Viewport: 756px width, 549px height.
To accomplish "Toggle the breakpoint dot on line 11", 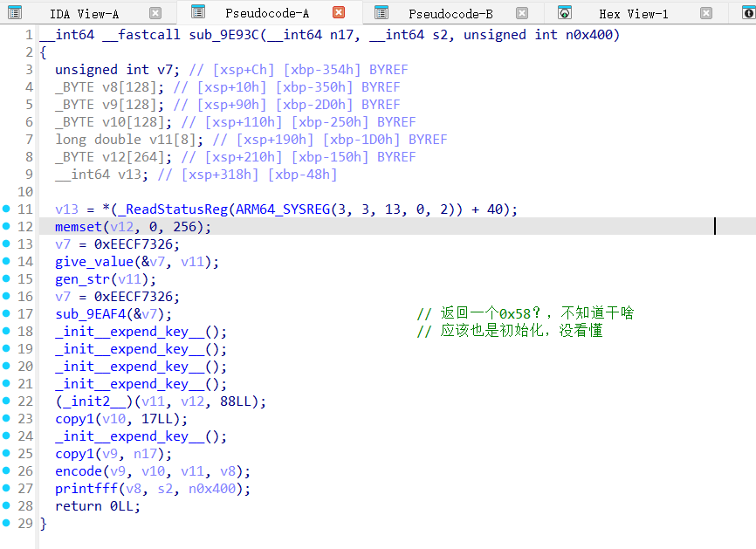I will [x=6, y=209].
